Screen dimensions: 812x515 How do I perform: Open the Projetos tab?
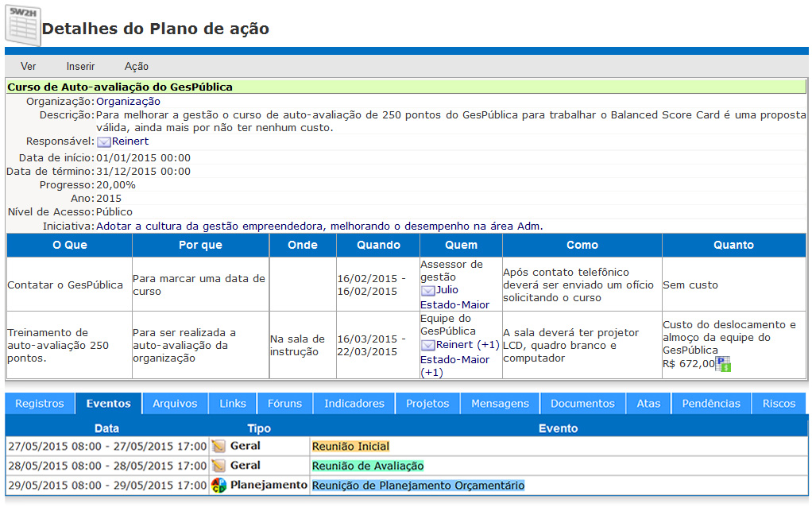427,404
